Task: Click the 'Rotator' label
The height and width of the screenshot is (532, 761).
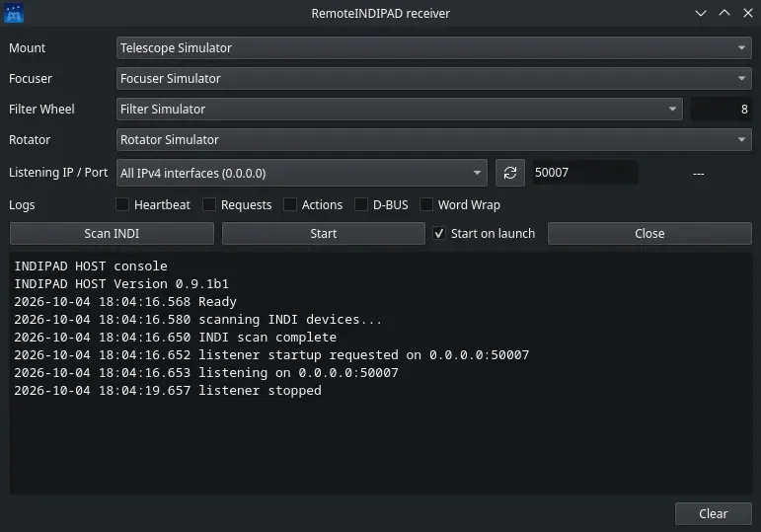Action: (x=30, y=140)
